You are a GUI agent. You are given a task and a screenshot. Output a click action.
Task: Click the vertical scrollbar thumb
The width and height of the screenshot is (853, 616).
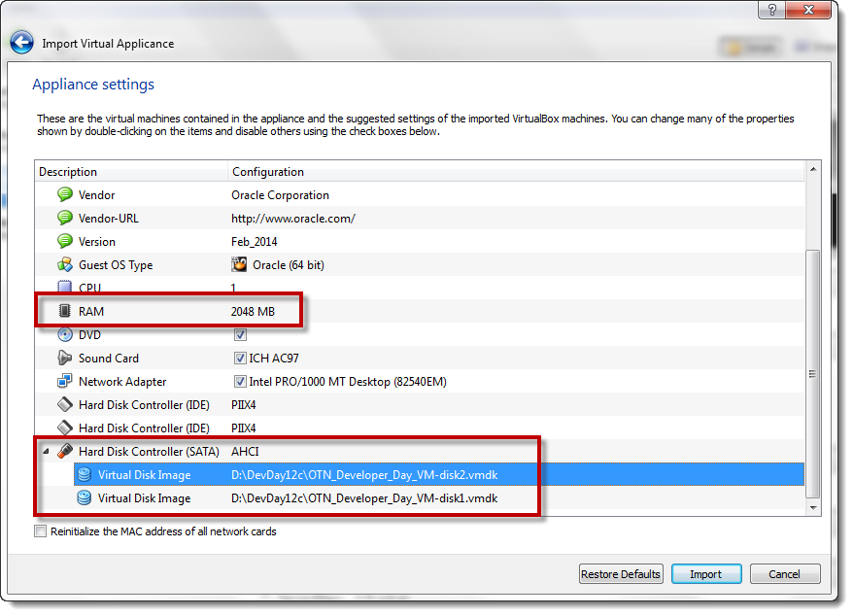click(x=813, y=373)
